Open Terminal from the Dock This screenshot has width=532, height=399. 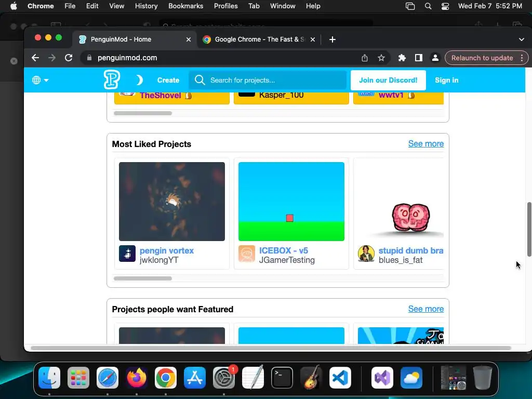(282, 377)
